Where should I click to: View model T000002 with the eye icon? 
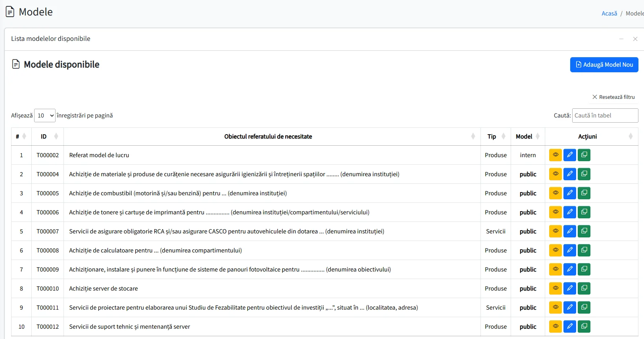556,155
